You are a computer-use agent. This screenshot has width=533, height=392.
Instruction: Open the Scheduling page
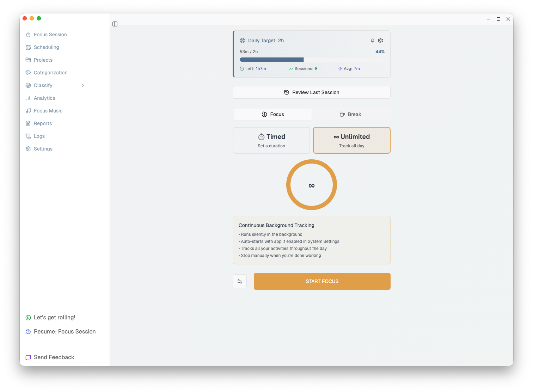pyautogui.click(x=46, y=47)
